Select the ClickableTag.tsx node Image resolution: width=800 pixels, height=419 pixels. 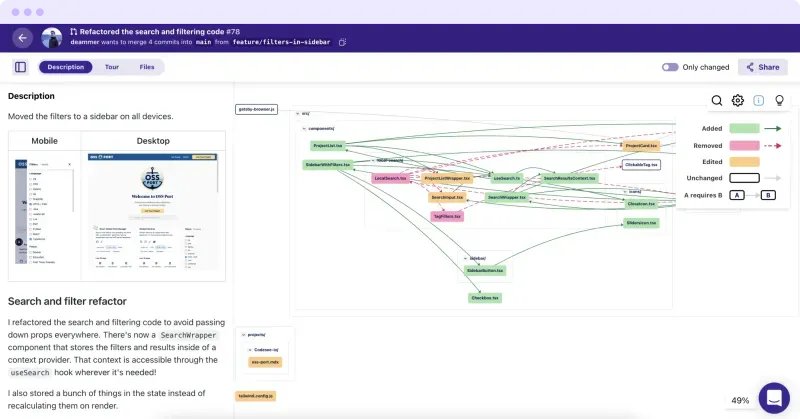click(x=641, y=165)
